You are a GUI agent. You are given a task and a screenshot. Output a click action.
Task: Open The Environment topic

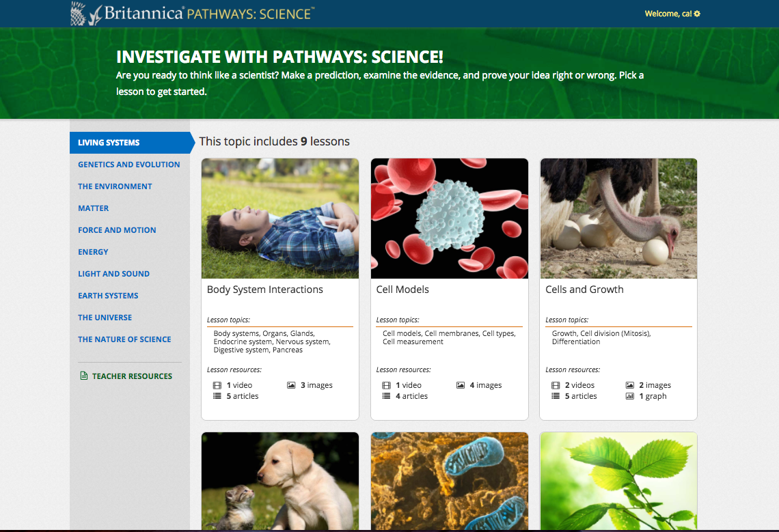click(115, 186)
